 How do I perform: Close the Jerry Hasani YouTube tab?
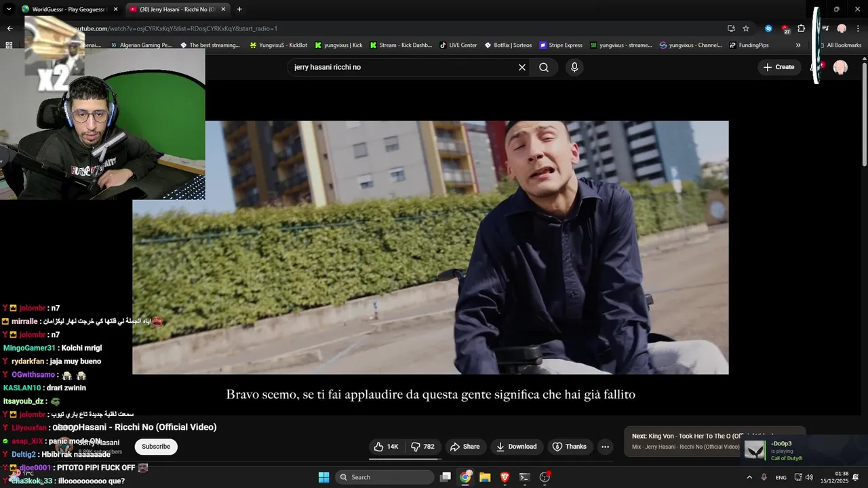click(223, 9)
